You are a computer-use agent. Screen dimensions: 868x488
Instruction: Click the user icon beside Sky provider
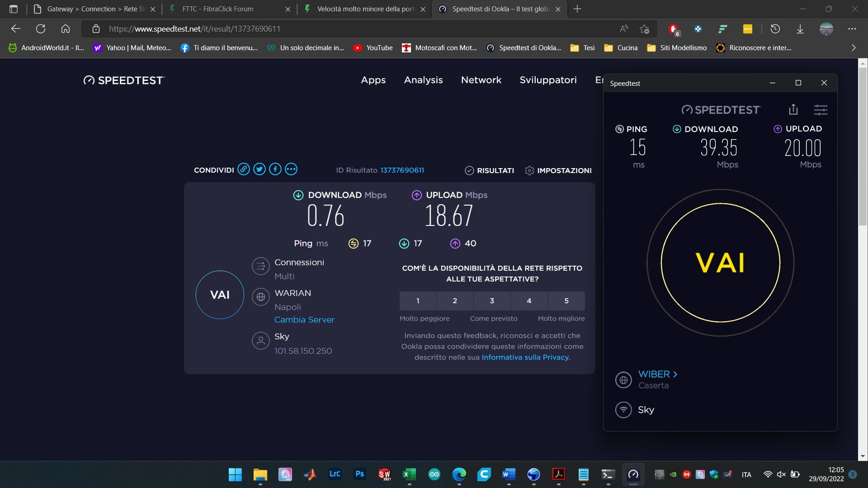261,341
